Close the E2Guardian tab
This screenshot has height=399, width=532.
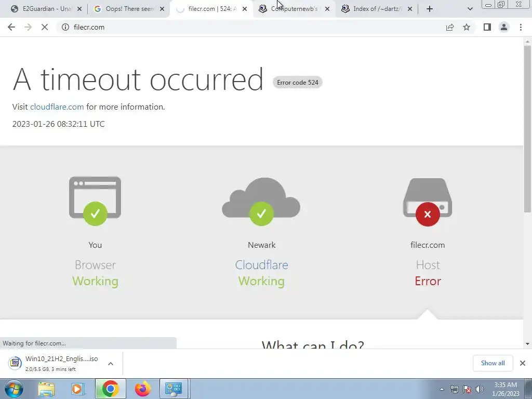pyautogui.click(x=79, y=9)
